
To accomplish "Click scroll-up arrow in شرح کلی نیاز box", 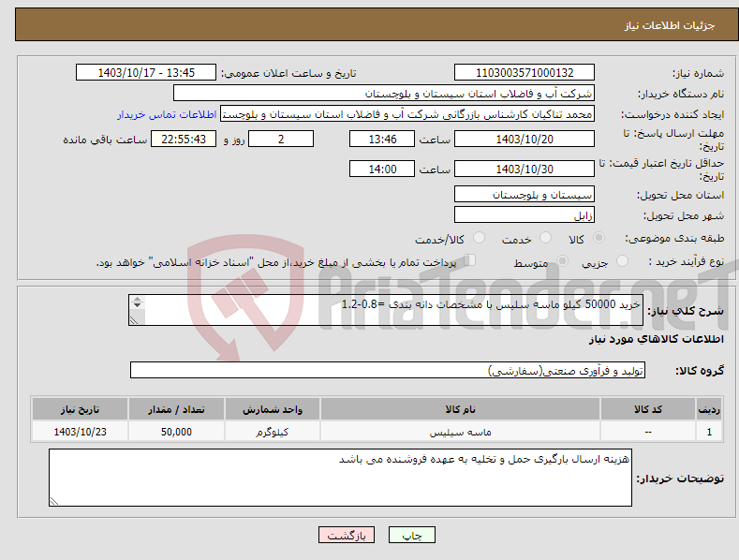I will [137, 300].
